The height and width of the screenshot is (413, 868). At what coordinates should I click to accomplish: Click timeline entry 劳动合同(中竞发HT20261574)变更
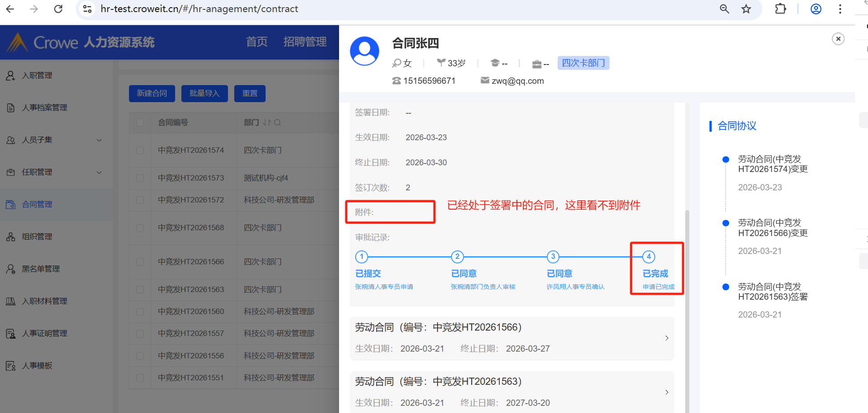pyautogui.click(x=773, y=164)
